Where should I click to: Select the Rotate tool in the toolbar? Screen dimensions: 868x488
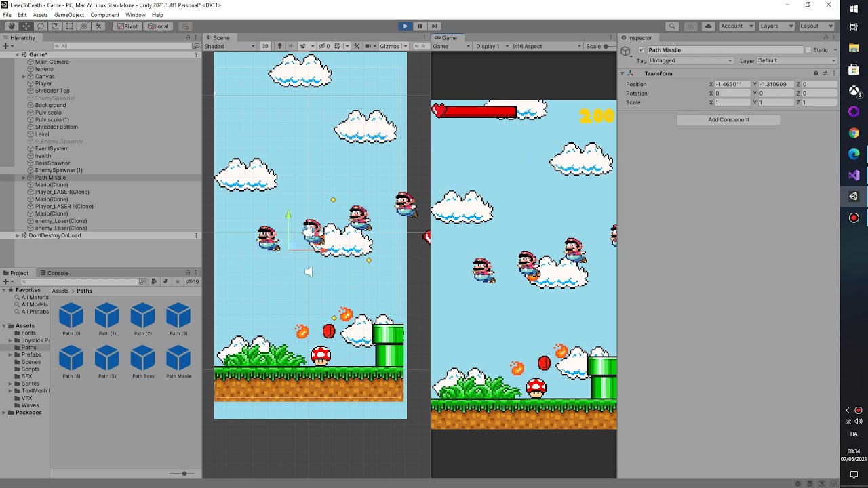40,26
